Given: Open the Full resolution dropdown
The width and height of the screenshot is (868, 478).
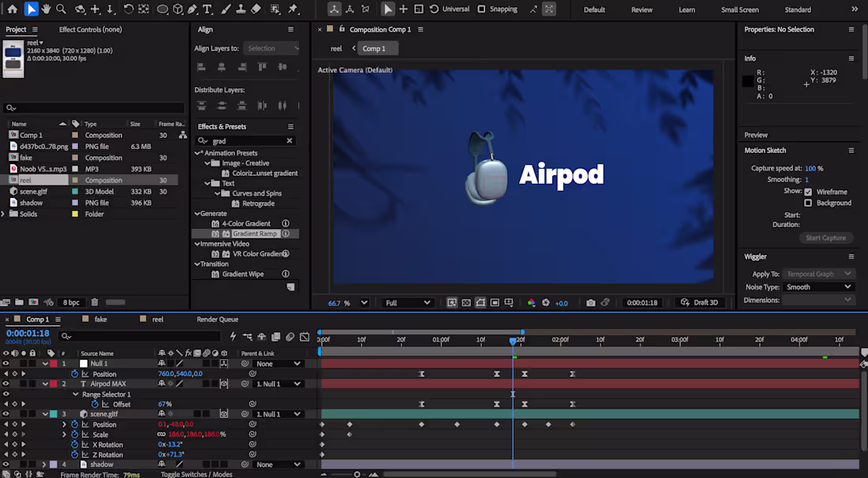Looking at the screenshot, I should (407, 303).
